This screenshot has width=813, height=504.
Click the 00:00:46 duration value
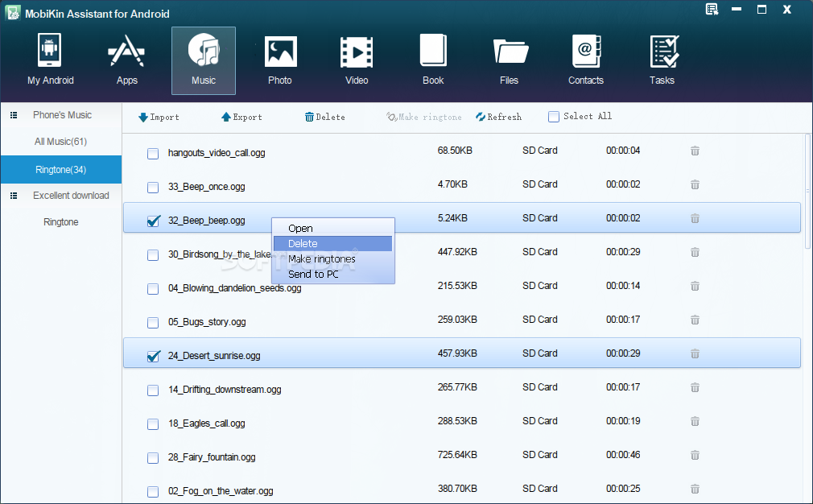coord(623,455)
